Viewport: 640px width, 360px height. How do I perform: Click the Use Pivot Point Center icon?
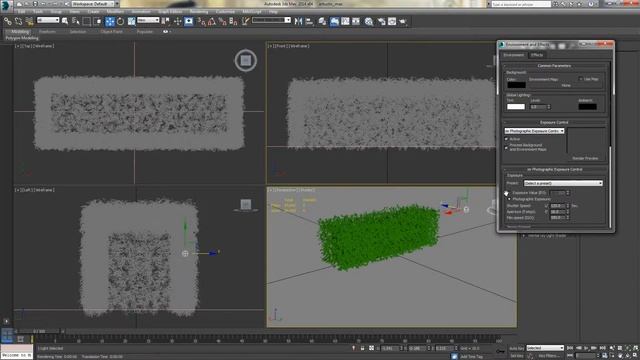coord(165,21)
